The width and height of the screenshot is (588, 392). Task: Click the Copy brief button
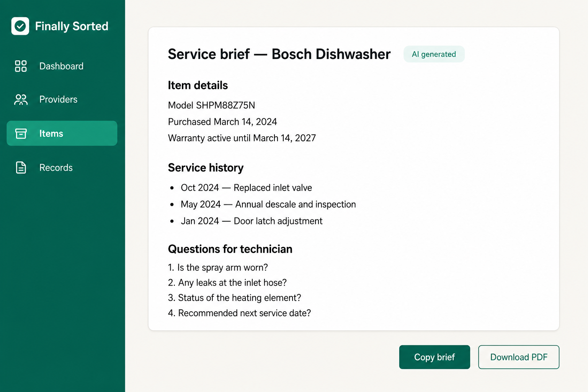coord(434,357)
